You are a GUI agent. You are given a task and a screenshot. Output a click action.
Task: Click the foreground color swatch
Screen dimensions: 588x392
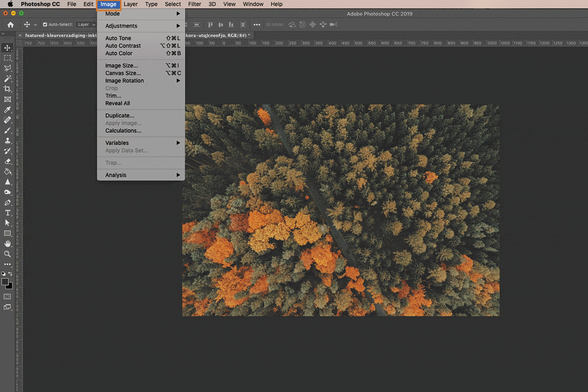pyautogui.click(x=5, y=282)
